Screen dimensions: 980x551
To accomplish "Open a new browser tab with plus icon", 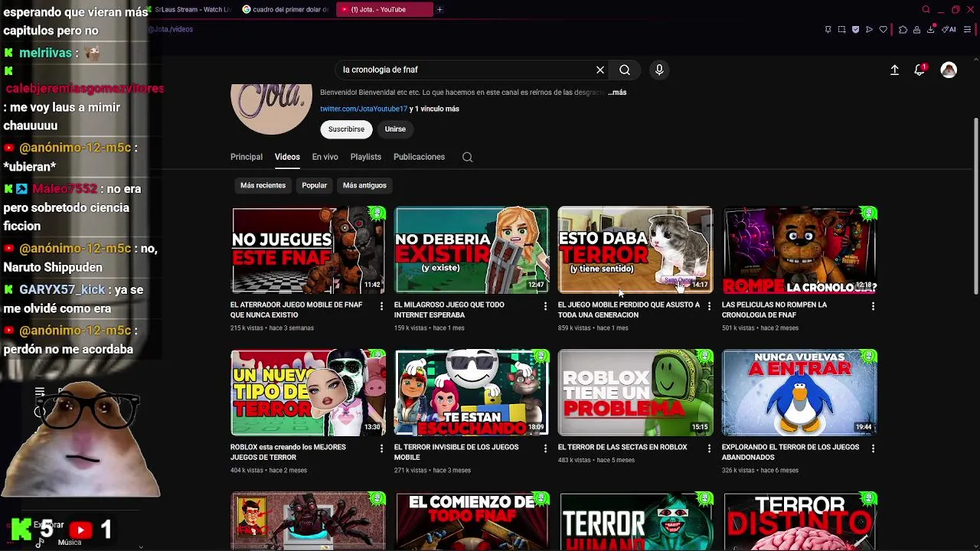I will [x=439, y=9].
